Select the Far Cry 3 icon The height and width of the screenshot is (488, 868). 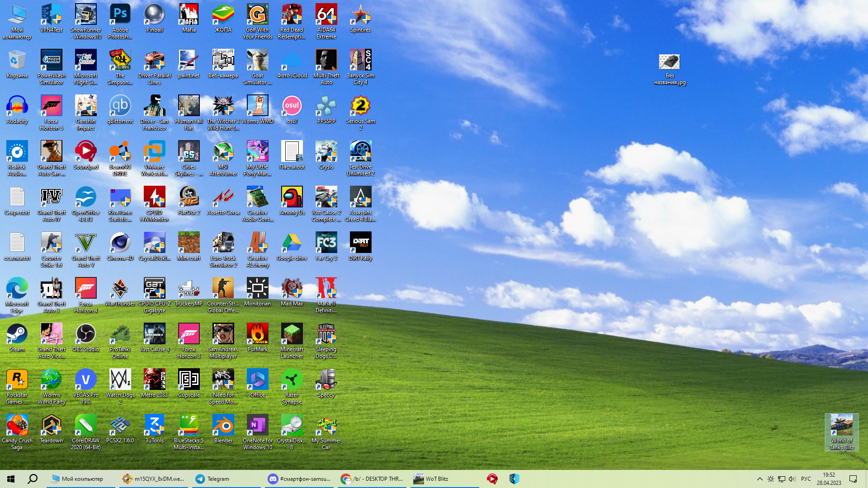pos(326,246)
